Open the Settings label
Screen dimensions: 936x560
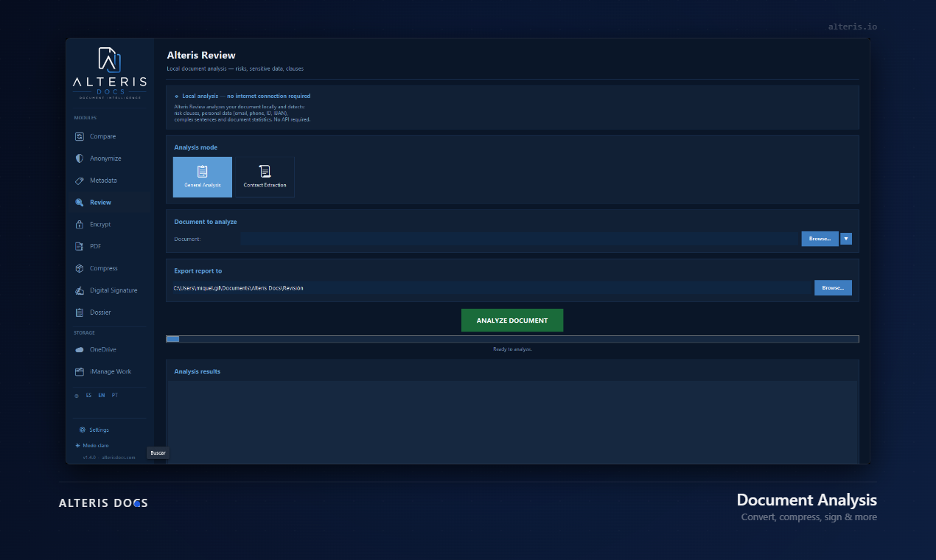(99, 430)
